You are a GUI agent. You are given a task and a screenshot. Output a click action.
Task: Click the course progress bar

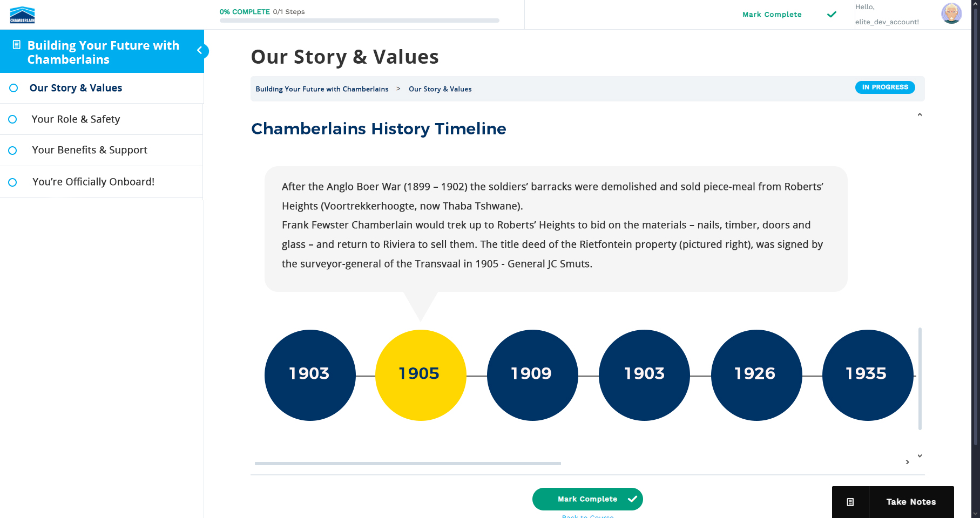tap(359, 21)
